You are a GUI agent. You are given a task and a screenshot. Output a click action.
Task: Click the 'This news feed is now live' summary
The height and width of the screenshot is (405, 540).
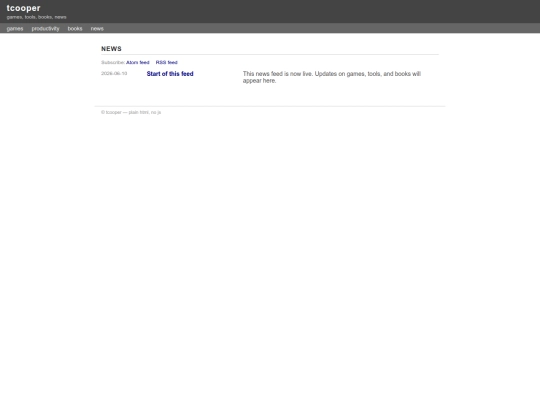[332, 77]
